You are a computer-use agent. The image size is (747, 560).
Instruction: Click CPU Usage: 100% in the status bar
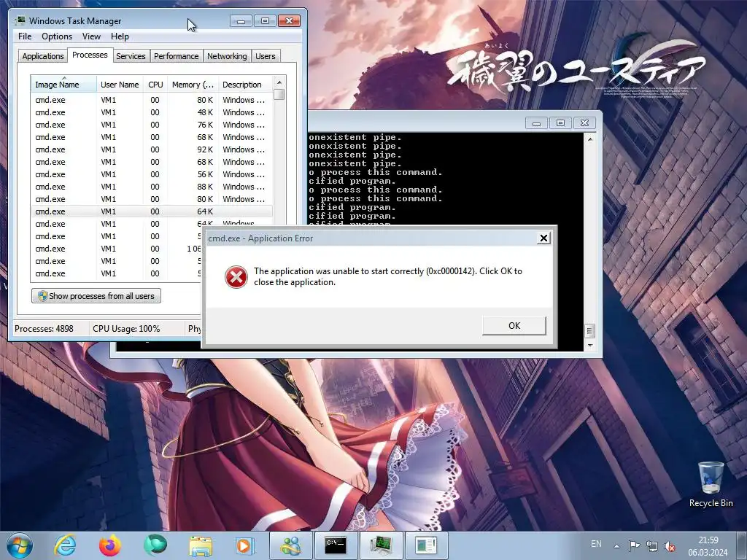point(126,329)
